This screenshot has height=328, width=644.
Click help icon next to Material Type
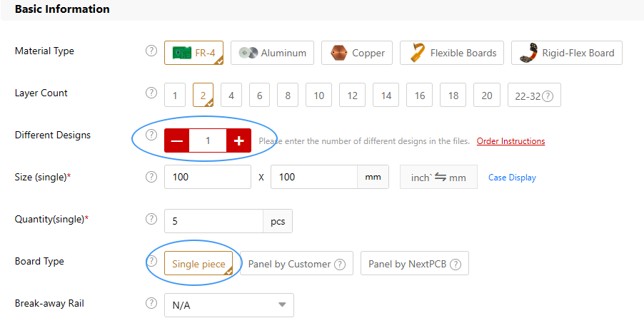click(151, 51)
